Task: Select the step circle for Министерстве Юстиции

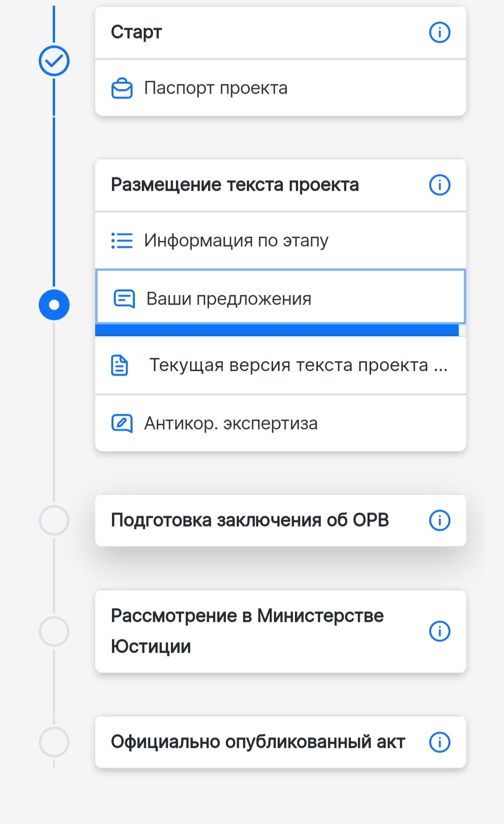Action: point(54,631)
